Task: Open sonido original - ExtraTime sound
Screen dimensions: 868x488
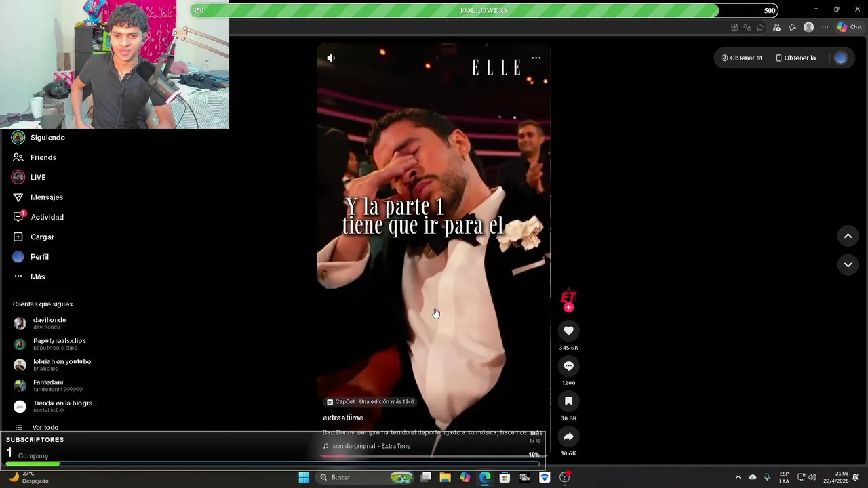Action: pos(367,446)
